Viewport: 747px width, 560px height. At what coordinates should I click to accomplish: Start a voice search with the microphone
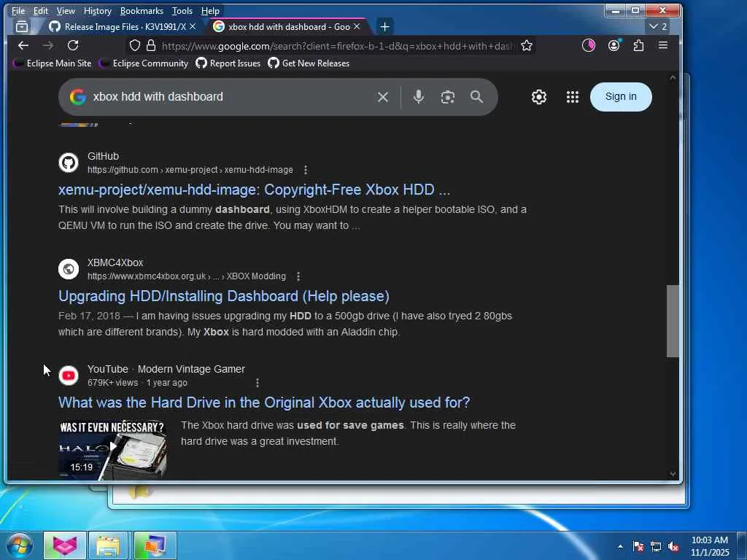click(418, 97)
